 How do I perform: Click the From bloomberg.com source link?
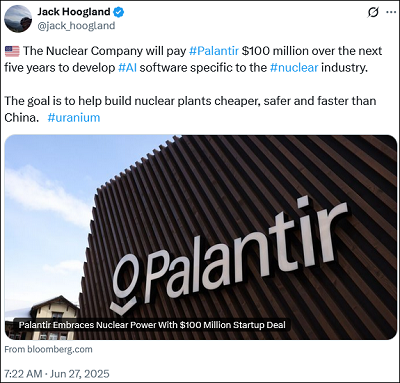(x=48, y=350)
